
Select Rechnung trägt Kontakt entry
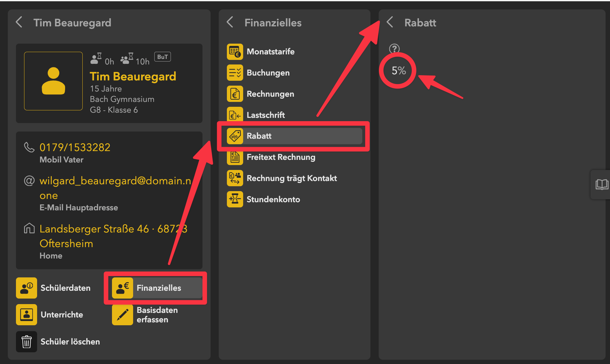click(291, 178)
